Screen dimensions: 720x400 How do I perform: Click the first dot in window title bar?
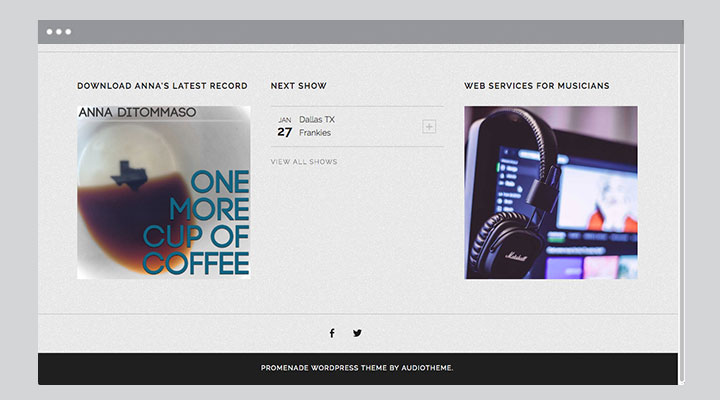point(50,32)
